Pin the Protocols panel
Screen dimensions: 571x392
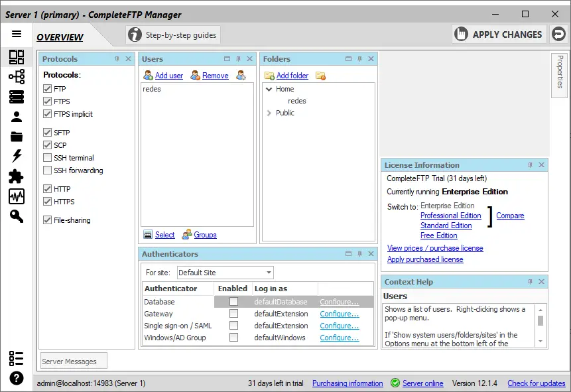tap(117, 58)
